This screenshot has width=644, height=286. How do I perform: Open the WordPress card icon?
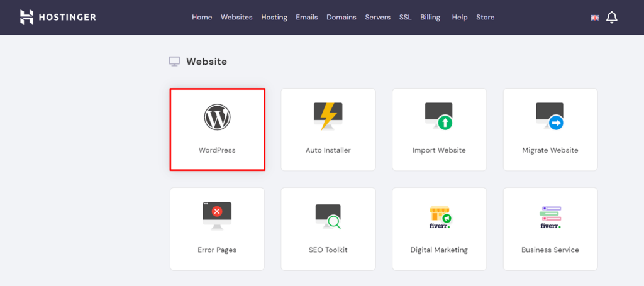pyautogui.click(x=217, y=117)
